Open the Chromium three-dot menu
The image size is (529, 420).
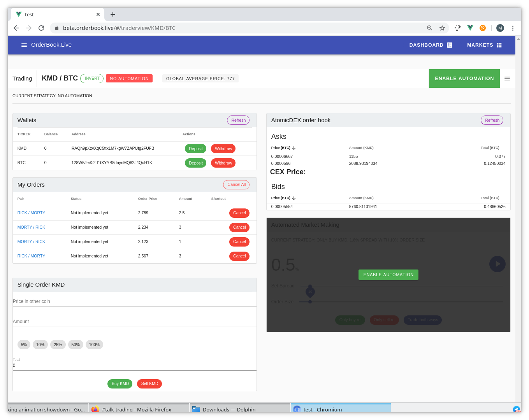point(513,28)
